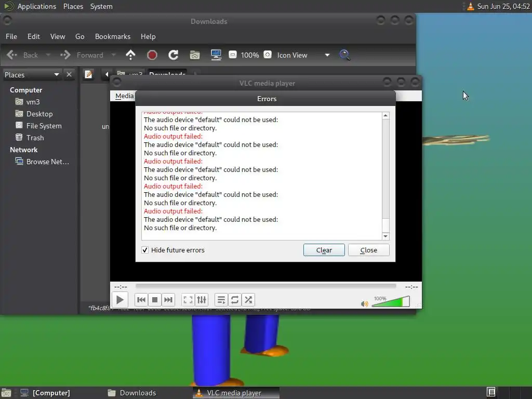The height and width of the screenshot is (399, 532).
Task: Open VLC extended settings equalizer icon
Action: [x=202, y=300]
